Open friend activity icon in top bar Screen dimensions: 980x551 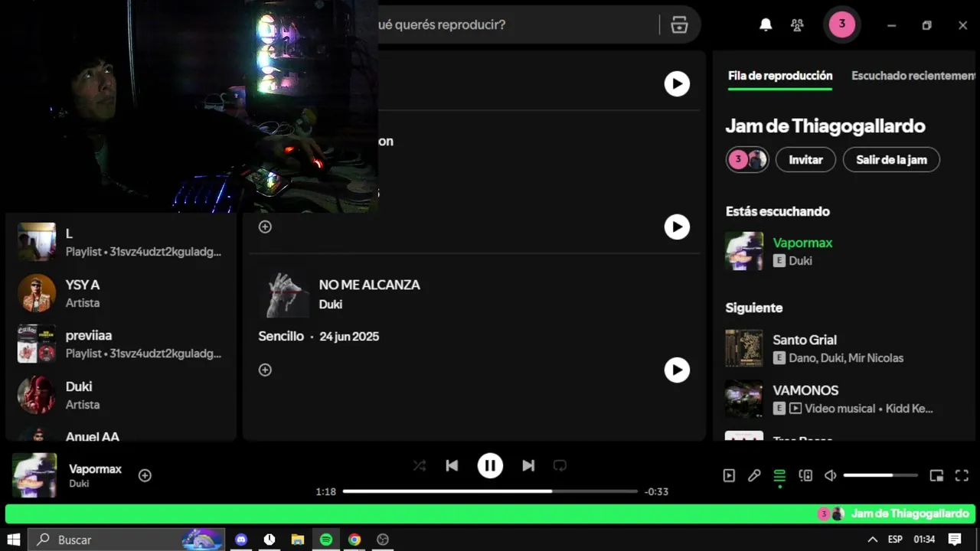[x=797, y=24]
